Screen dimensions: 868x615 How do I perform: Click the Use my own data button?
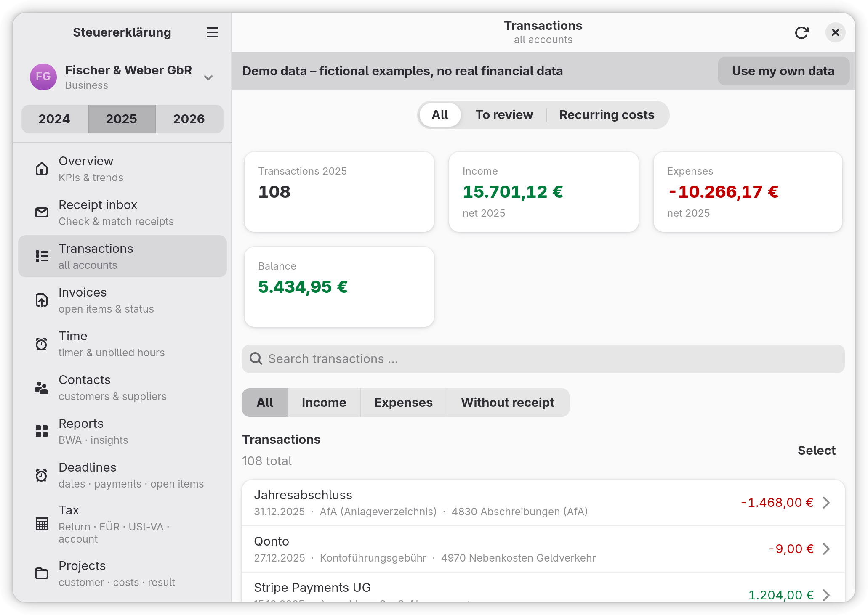pyautogui.click(x=783, y=71)
